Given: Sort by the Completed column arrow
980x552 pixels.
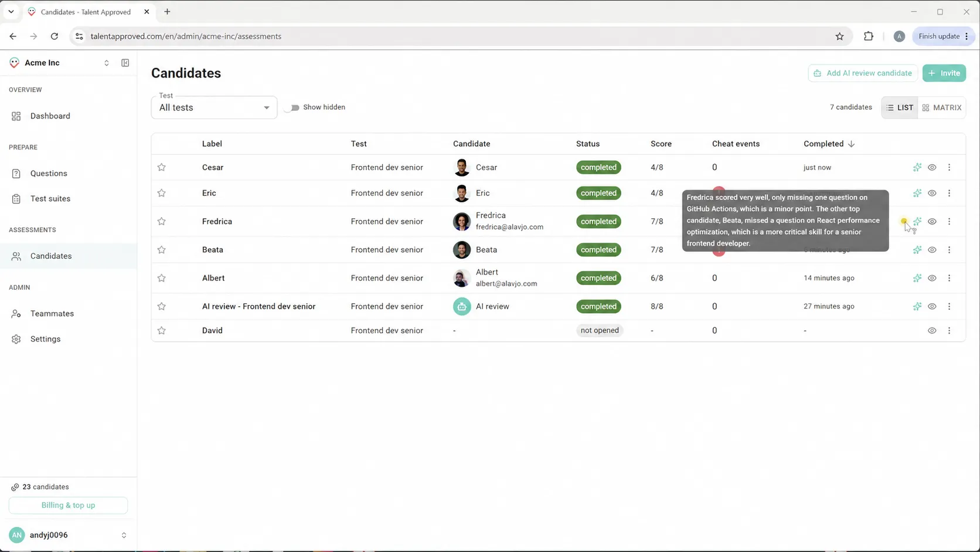Looking at the screenshot, I should pos(852,144).
